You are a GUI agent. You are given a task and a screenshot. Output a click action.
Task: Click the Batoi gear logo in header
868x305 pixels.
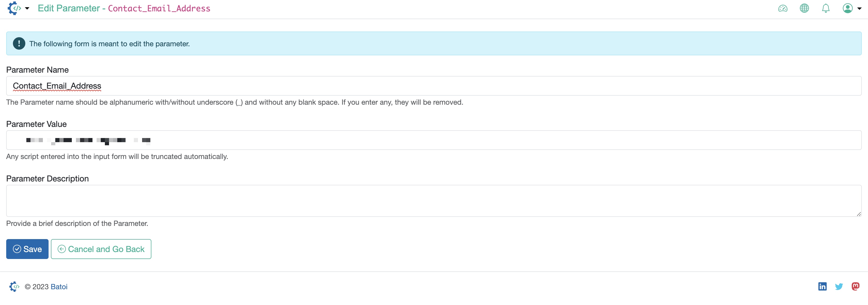pyautogui.click(x=14, y=8)
